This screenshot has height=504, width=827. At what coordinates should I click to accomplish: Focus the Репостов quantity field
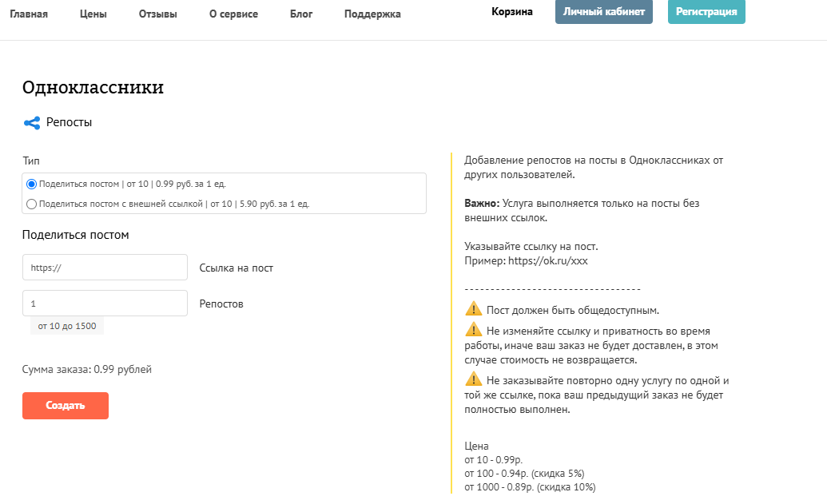(105, 304)
